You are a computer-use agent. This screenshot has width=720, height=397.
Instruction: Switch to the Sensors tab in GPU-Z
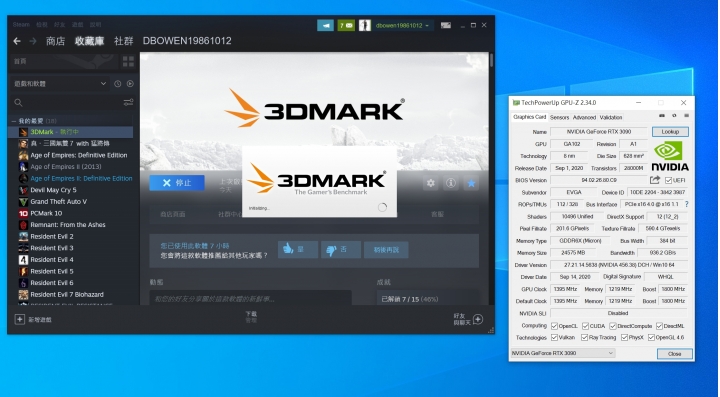(559, 117)
